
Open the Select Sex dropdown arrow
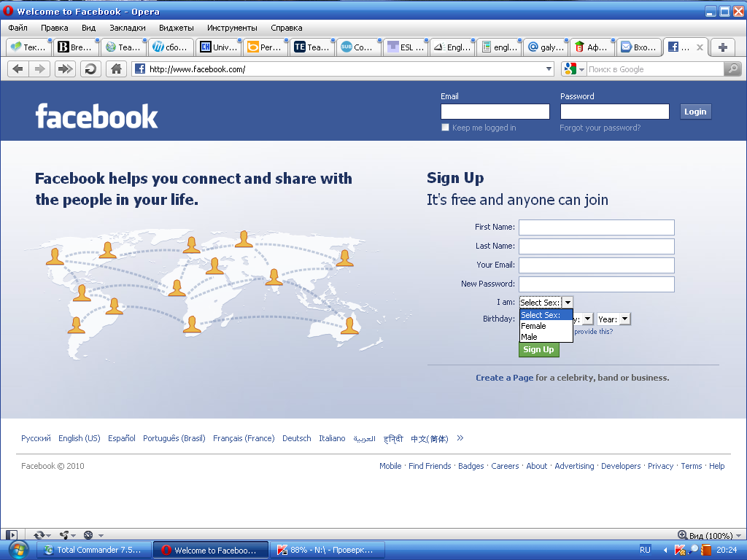[x=568, y=303]
